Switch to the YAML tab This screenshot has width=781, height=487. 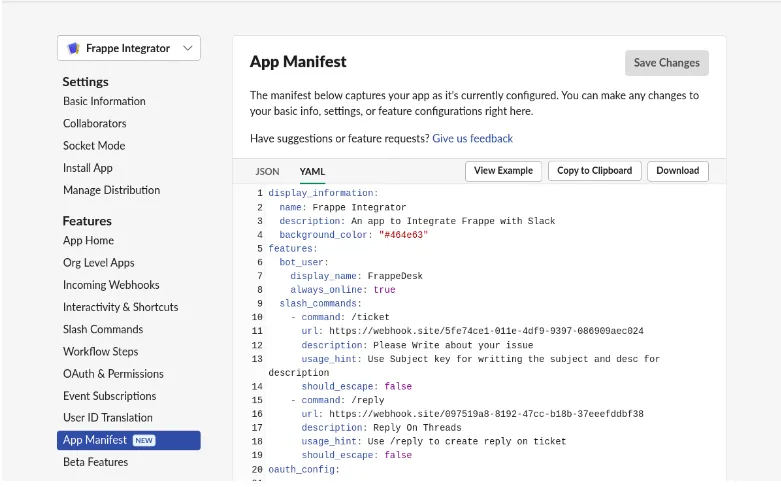(x=312, y=171)
